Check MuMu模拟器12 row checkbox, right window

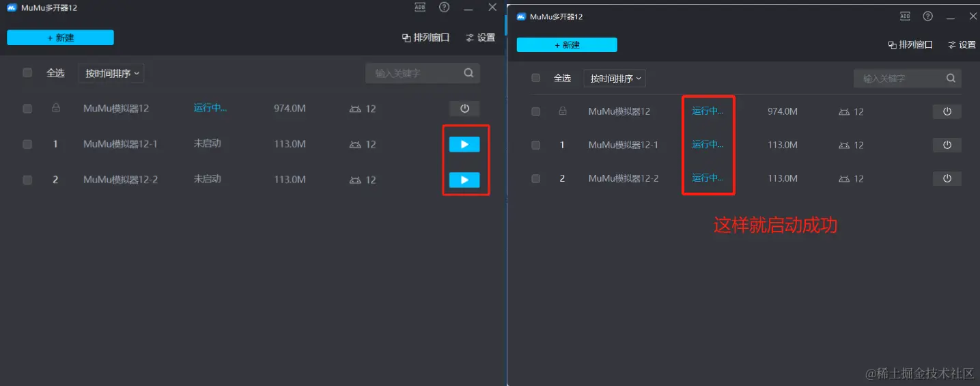click(535, 111)
